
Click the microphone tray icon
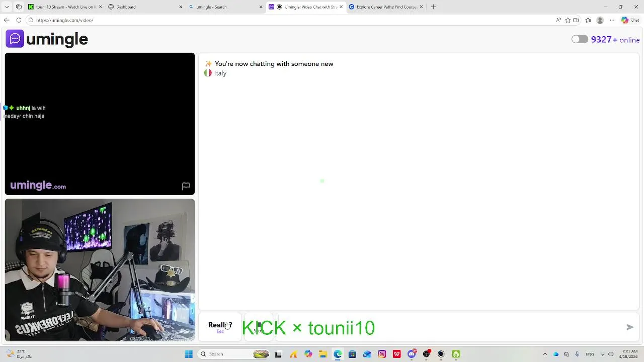577,354
